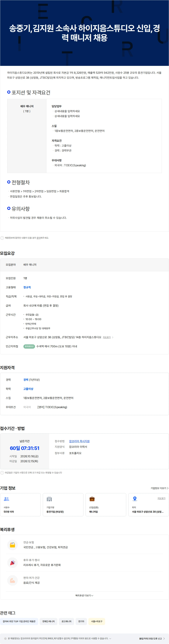The image size is (169, 644).
Task: Click the 경력 text in 지원자격
Action: 26,380
